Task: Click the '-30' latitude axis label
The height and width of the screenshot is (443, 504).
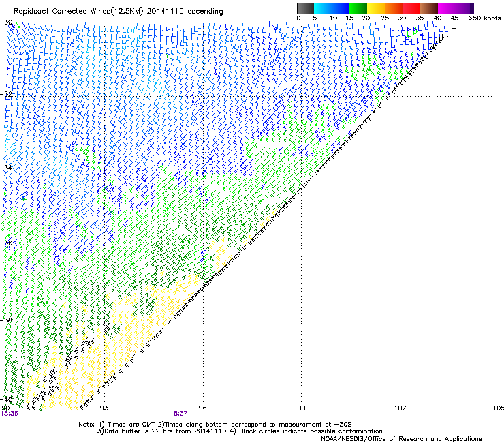Action: click(x=6, y=22)
